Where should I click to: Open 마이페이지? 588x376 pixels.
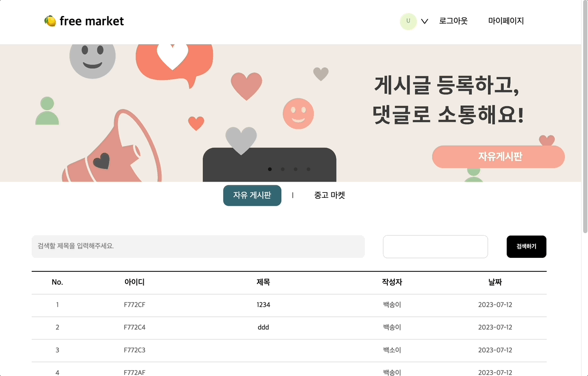pos(505,21)
